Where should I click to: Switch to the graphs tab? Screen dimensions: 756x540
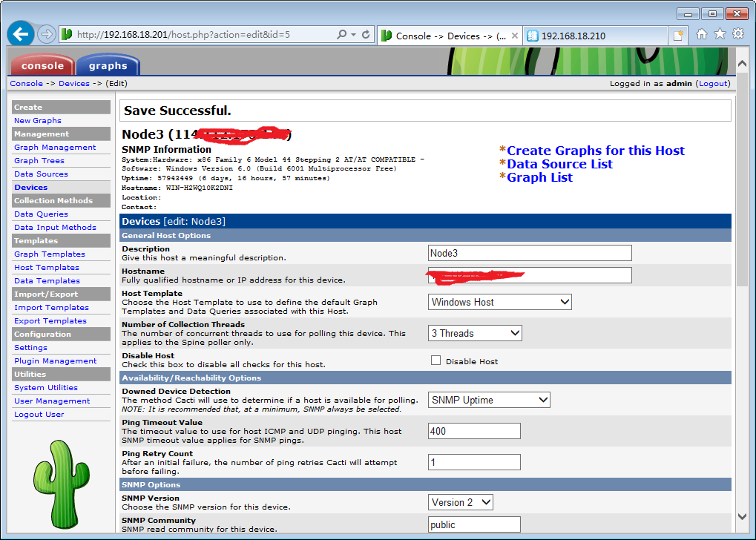pyautogui.click(x=108, y=65)
